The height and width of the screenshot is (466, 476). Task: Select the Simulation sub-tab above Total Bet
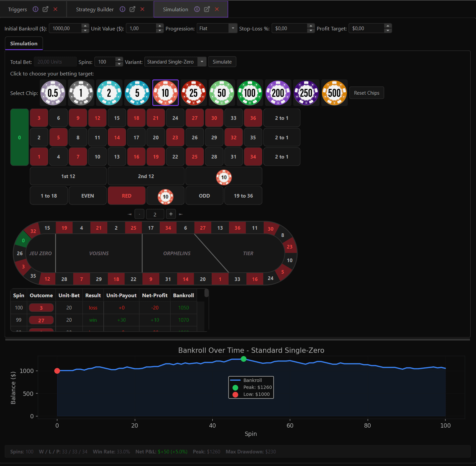[24, 43]
